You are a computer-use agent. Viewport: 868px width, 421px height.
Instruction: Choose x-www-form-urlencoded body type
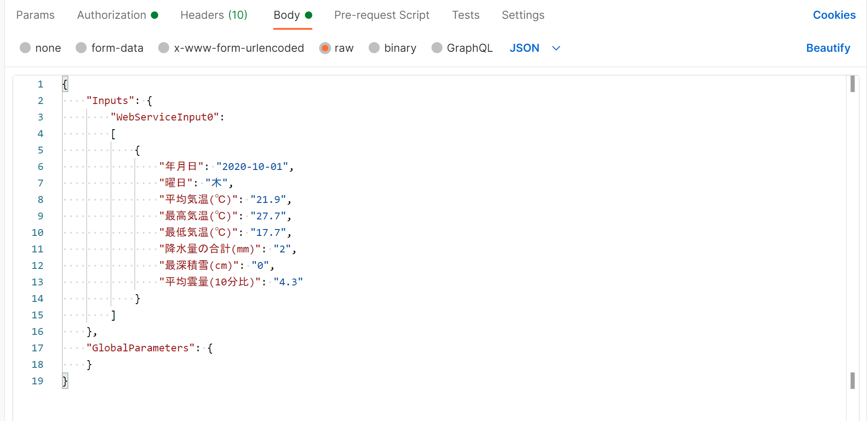[164, 48]
